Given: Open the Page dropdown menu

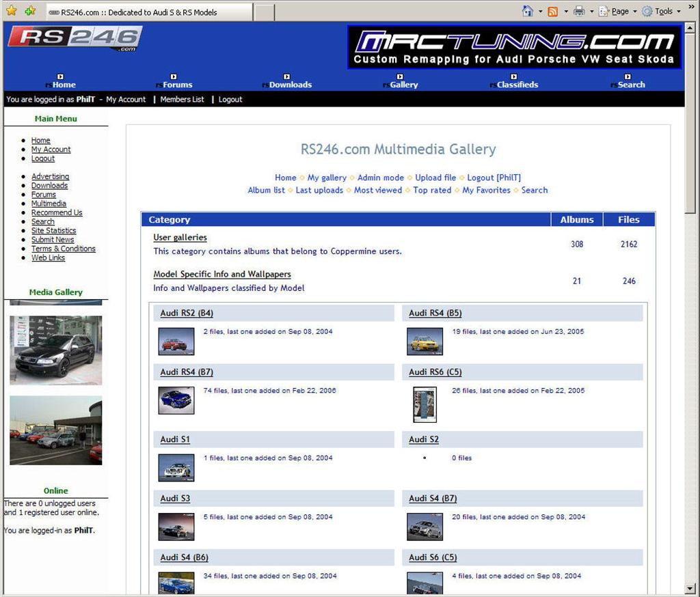Looking at the screenshot, I should 617,11.
